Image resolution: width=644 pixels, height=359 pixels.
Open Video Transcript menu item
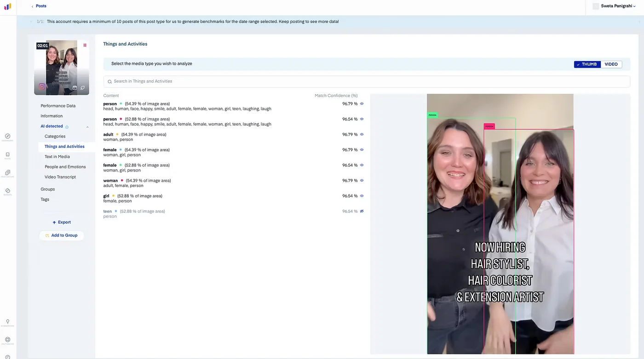click(x=60, y=177)
